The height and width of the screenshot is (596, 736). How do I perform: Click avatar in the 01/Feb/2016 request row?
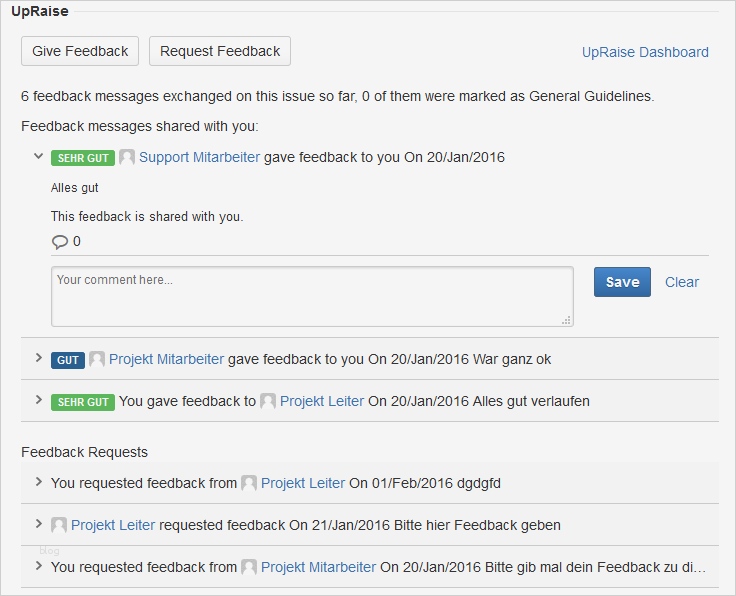point(249,483)
